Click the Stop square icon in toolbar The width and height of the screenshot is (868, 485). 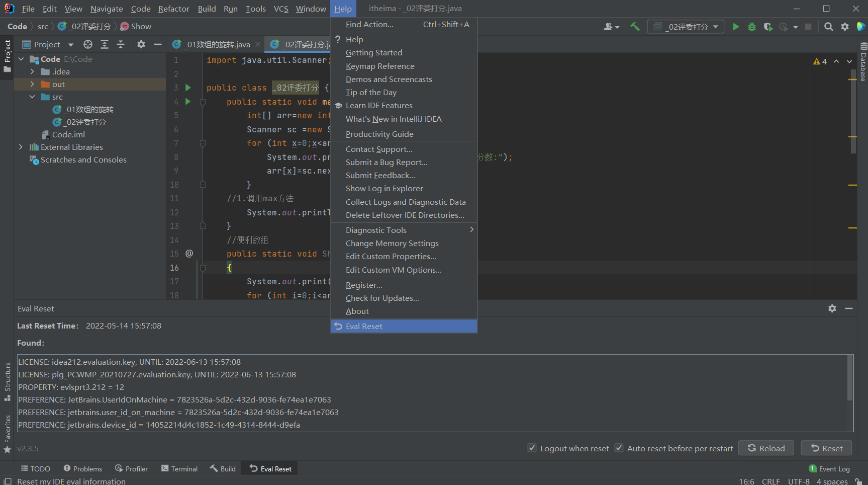coord(808,27)
